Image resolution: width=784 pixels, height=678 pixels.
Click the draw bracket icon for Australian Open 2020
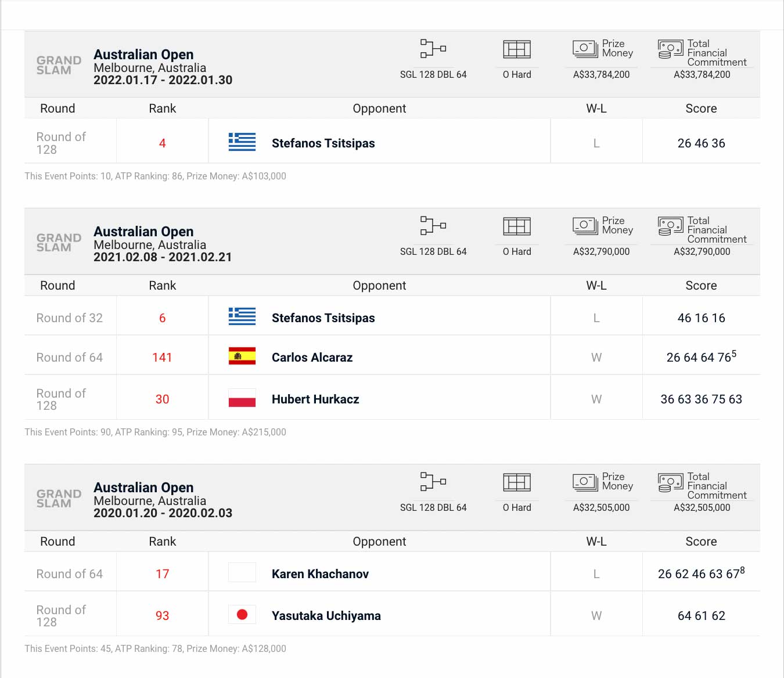pos(433,482)
